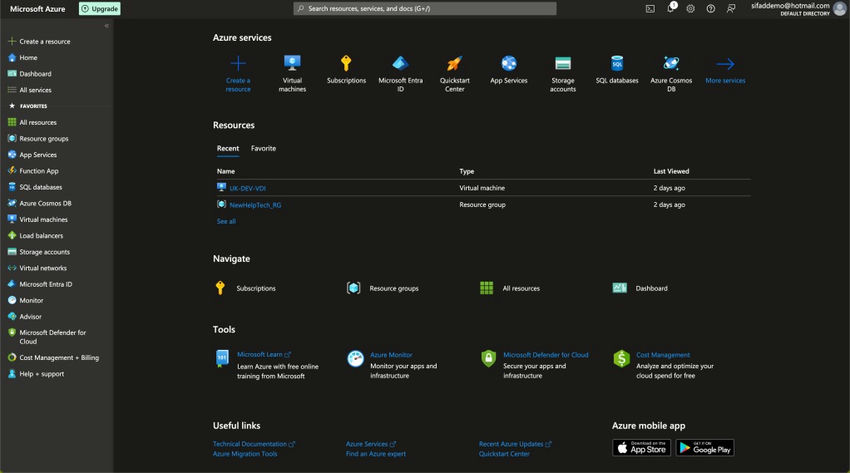Click the Upgrade button

pos(100,9)
